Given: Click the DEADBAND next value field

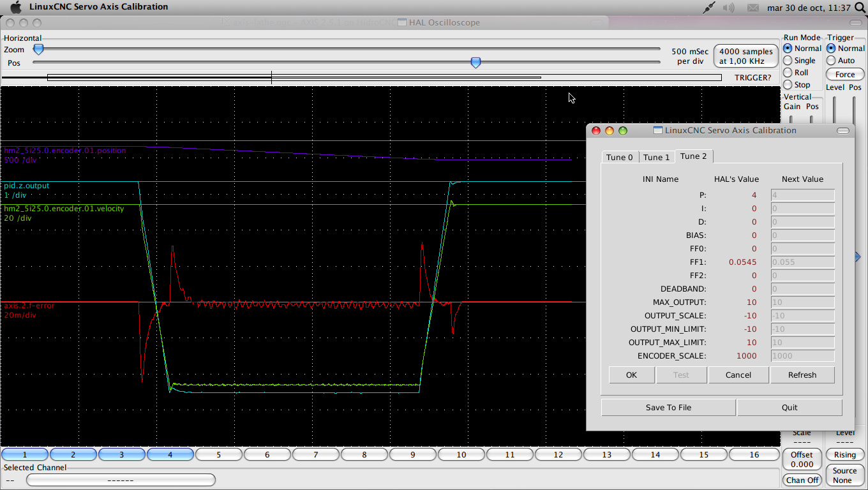Looking at the screenshot, I should tap(802, 289).
